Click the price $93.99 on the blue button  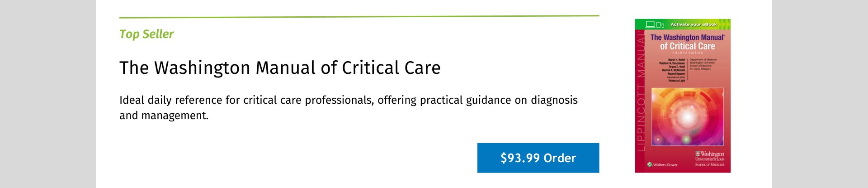point(520,158)
